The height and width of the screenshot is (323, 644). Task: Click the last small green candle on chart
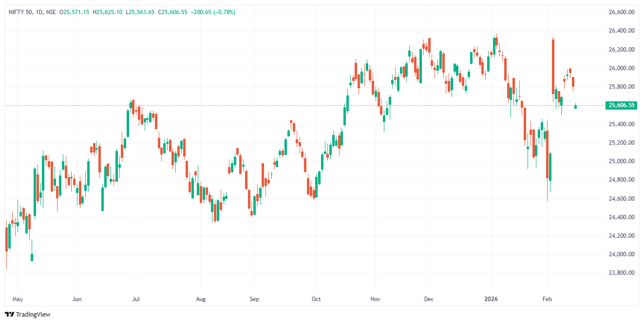pyautogui.click(x=576, y=106)
